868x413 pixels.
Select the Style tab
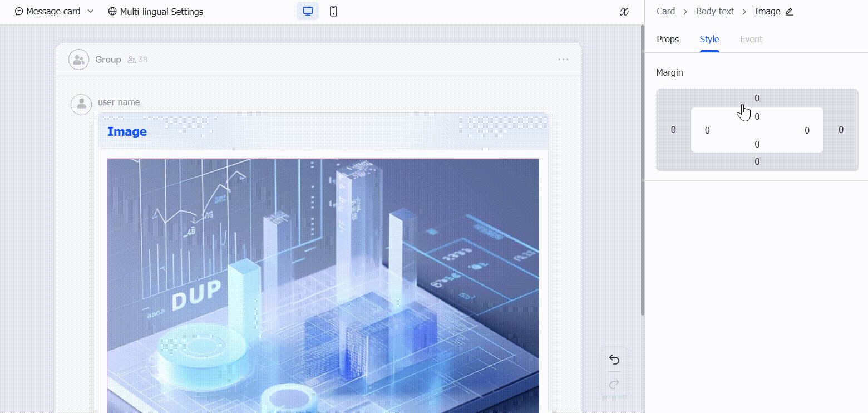tap(709, 39)
